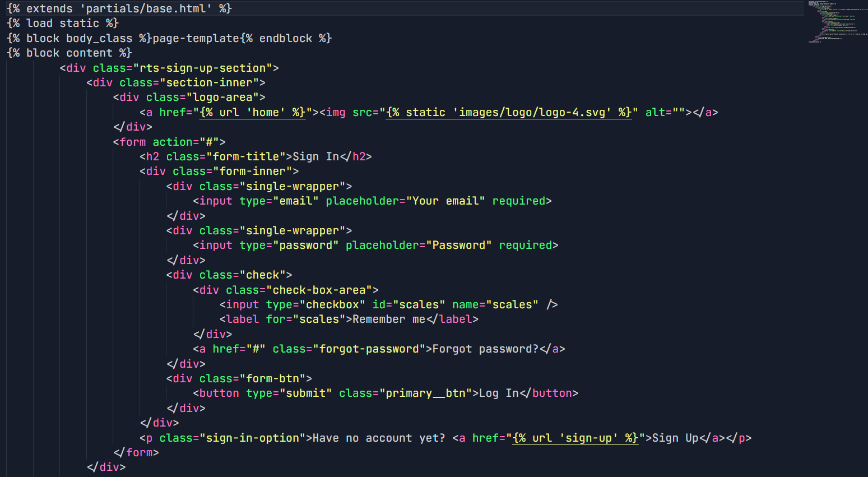
Task: Click the "check-box-area" class value
Action: click(x=319, y=290)
